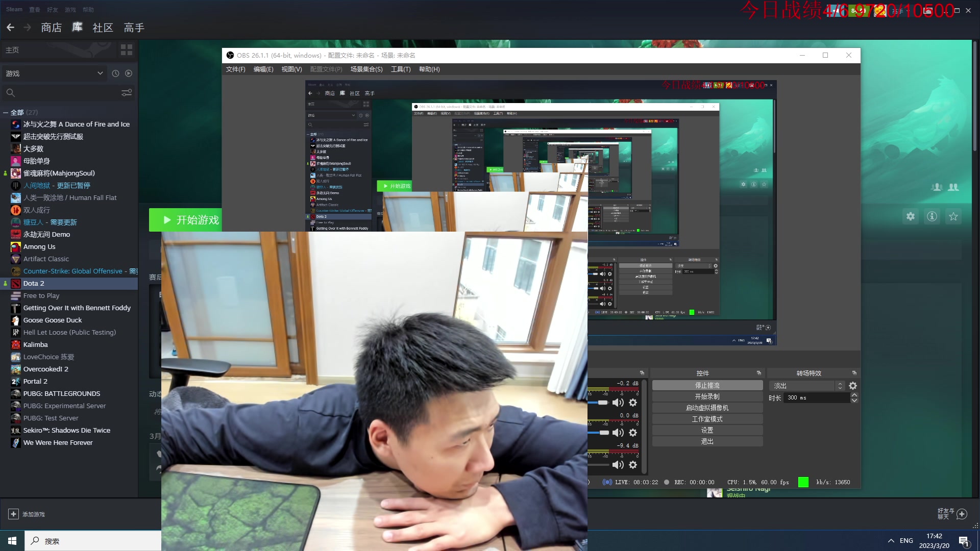Click the 停止推流 button
This screenshot has height=551, width=980.
[x=707, y=385]
